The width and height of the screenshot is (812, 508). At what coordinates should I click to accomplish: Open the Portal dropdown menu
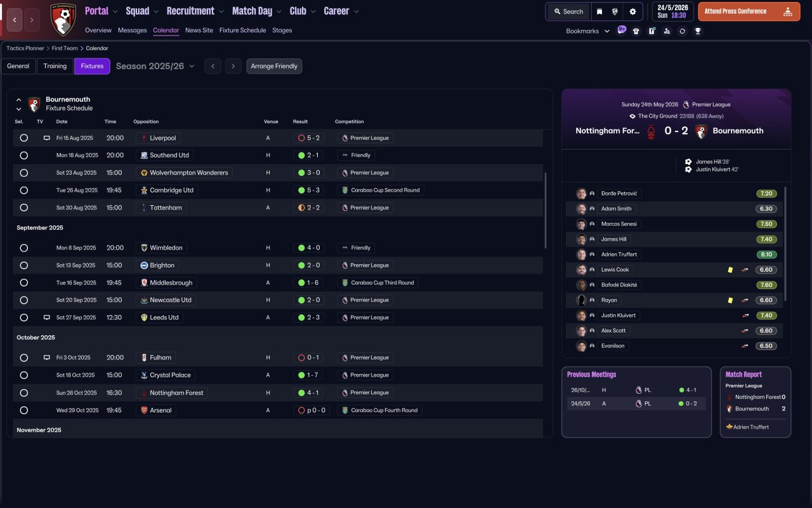pos(101,11)
